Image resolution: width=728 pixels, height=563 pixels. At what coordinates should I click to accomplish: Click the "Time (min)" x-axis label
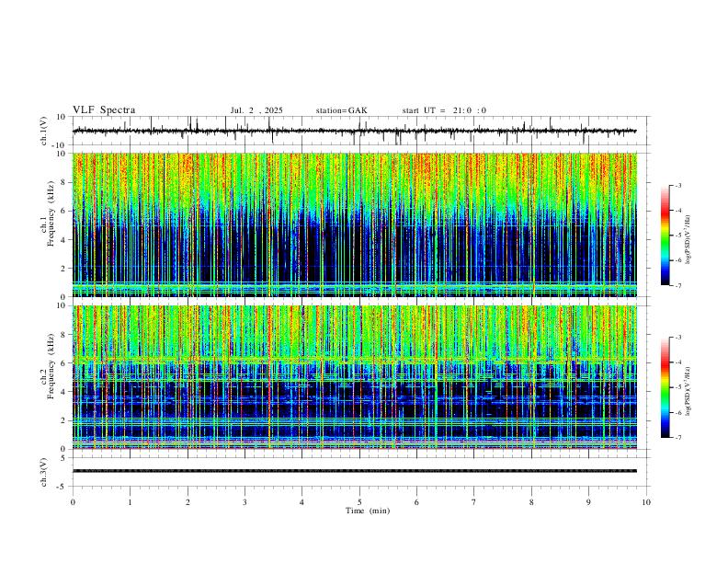coord(368,511)
